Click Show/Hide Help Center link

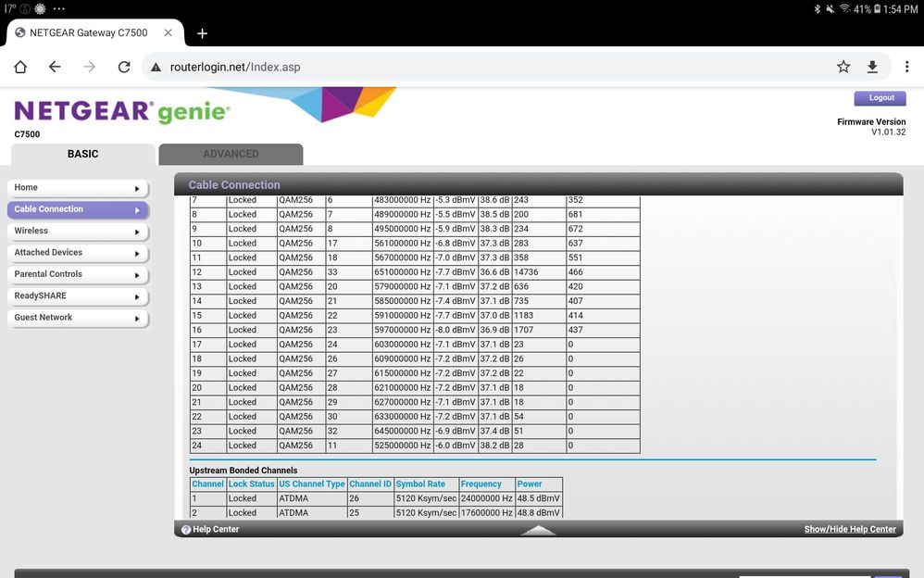coord(849,530)
